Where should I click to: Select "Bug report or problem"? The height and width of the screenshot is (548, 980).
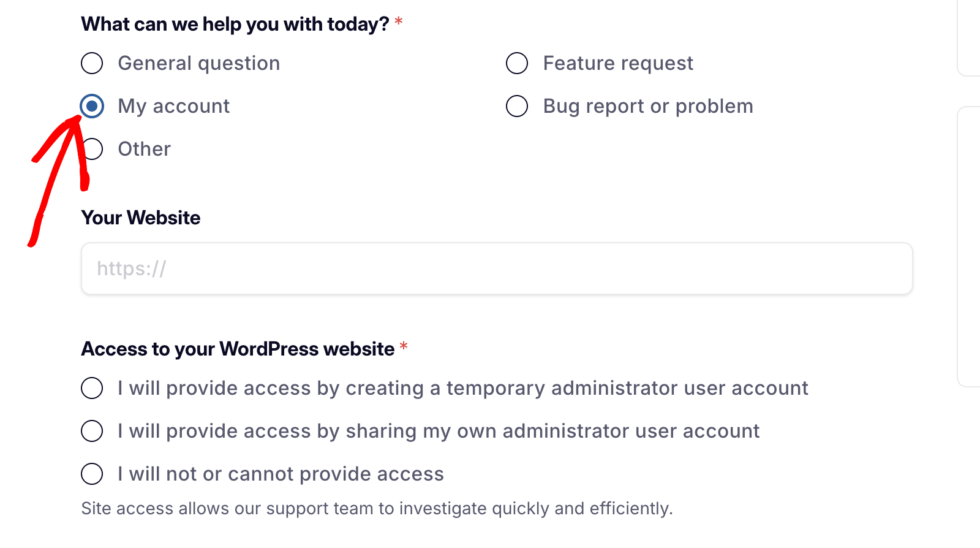pyautogui.click(x=517, y=105)
